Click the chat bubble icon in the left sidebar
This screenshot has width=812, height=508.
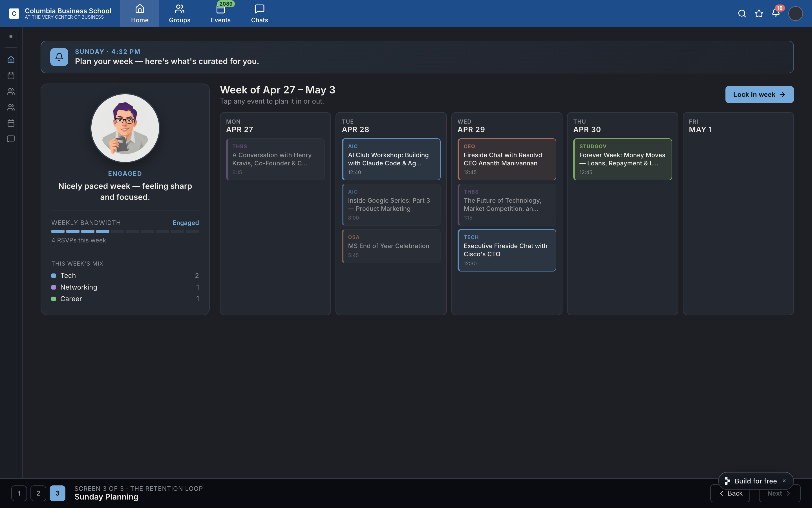point(11,139)
